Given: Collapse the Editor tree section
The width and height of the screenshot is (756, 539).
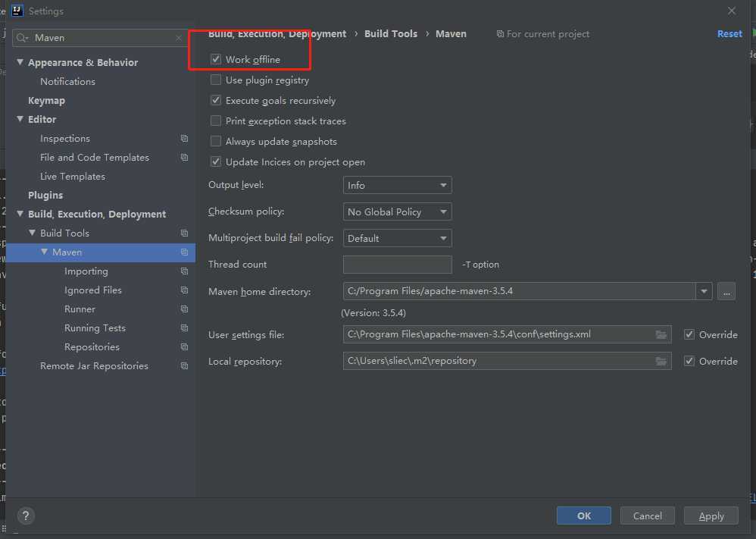Looking at the screenshot, I should [20, 119].
